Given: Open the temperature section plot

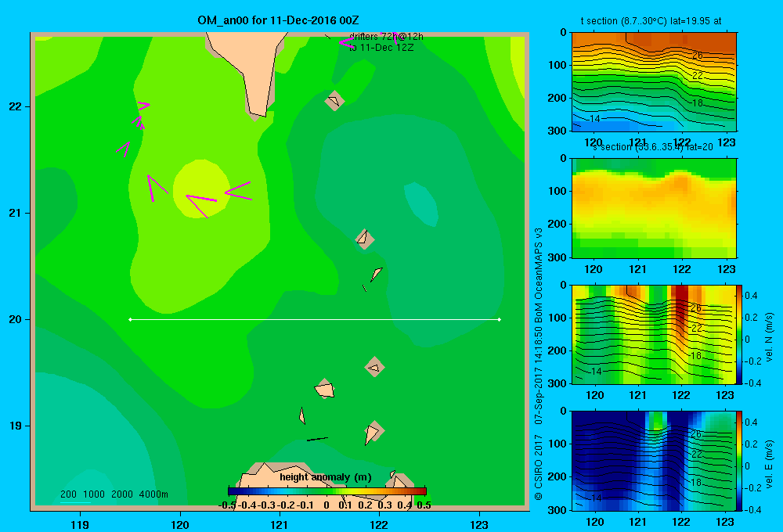Looking at the screenshot, I should [654, 82].
